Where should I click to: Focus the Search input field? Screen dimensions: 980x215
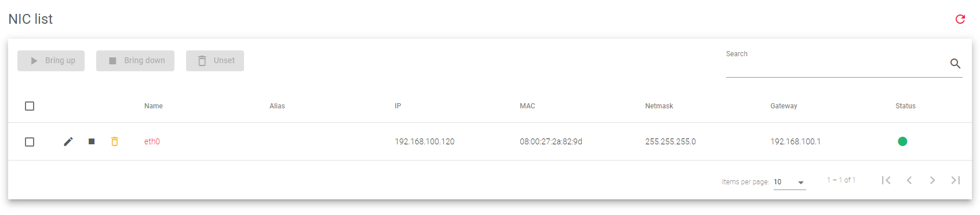tap(836, 64)
